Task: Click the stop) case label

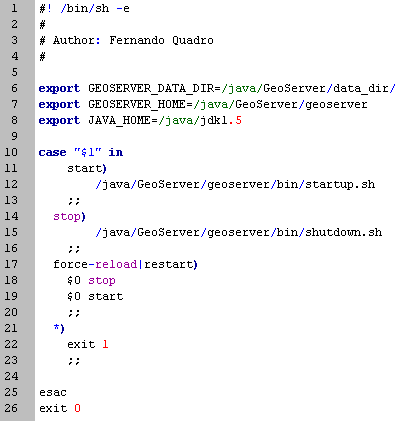Action: (69, 217)
